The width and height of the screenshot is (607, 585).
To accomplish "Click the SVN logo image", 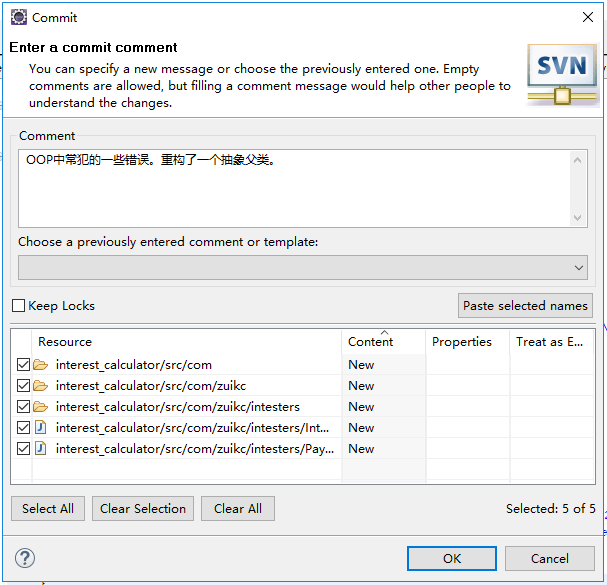I will pyautogui.click(x=563, y=73).
